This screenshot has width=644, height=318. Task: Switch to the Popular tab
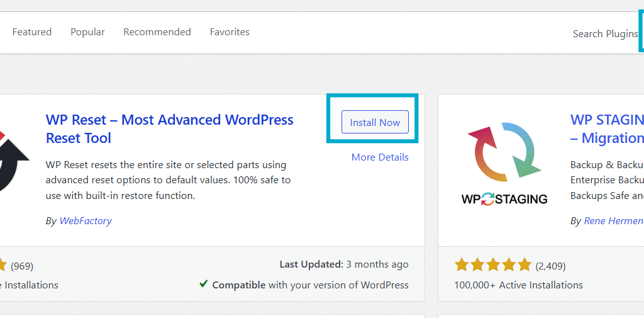coord(87,32)
